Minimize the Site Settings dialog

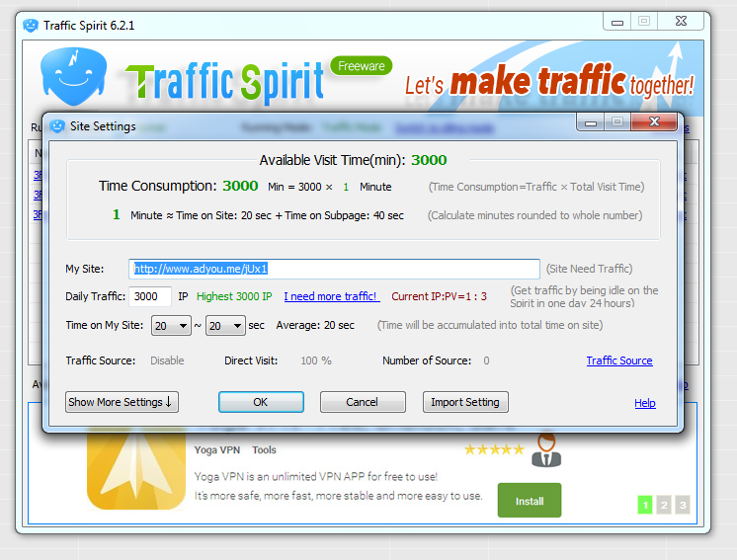[591, 122]
